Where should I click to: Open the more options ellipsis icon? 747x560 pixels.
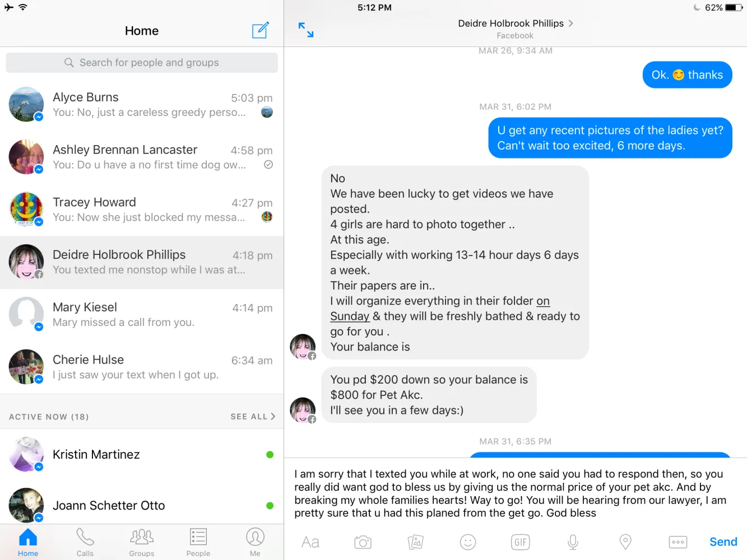tap(678, 542)
